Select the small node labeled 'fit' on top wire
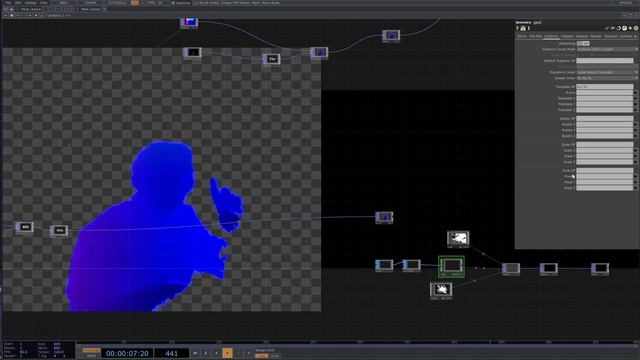The width and height of the screenshot is (640, 360). pyautogui.click(x=271, y=59)
